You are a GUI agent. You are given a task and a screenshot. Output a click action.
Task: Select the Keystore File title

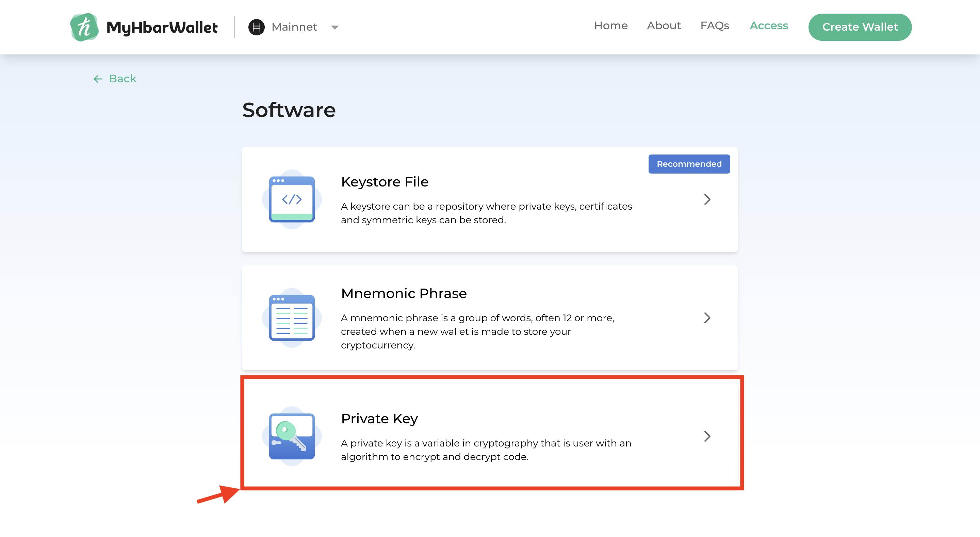pos(385,182)
